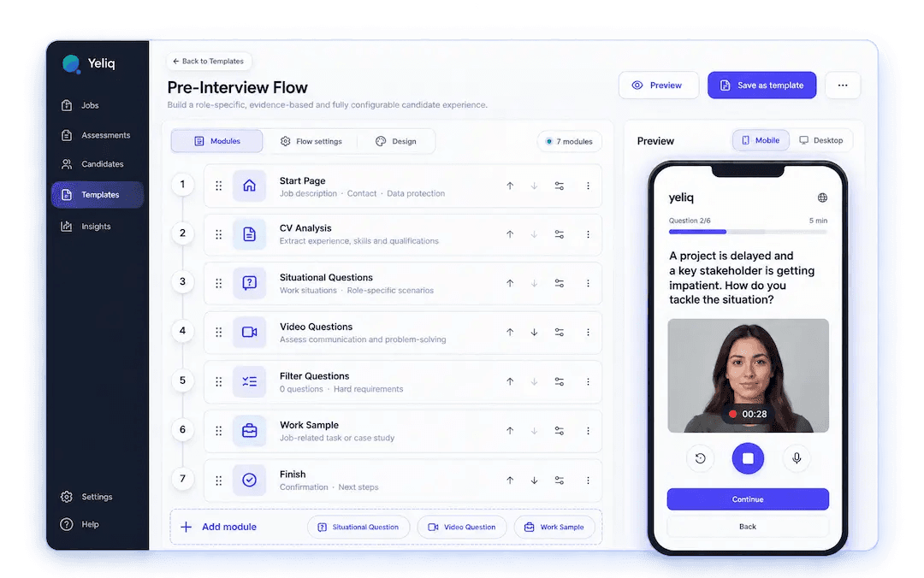Open more menu for Video Questions
924x578 pixels.
tap(588, 333)
